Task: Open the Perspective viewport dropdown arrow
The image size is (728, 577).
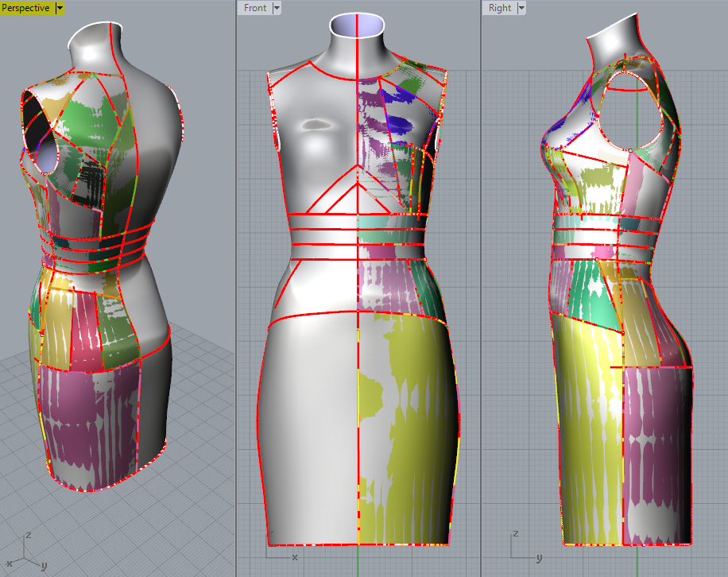Action: tap(60, 8)
